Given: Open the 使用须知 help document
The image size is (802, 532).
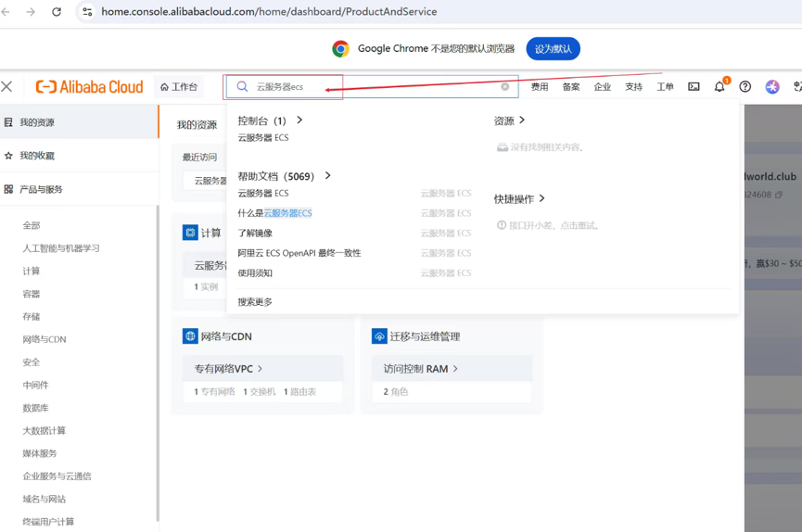Looking at the screenshot, I should coord(255,273).
